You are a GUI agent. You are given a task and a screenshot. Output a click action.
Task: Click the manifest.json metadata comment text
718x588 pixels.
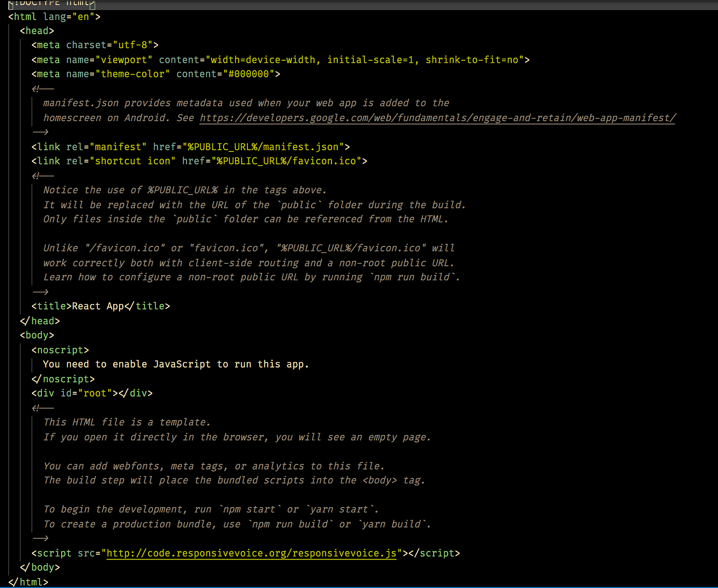211,103
